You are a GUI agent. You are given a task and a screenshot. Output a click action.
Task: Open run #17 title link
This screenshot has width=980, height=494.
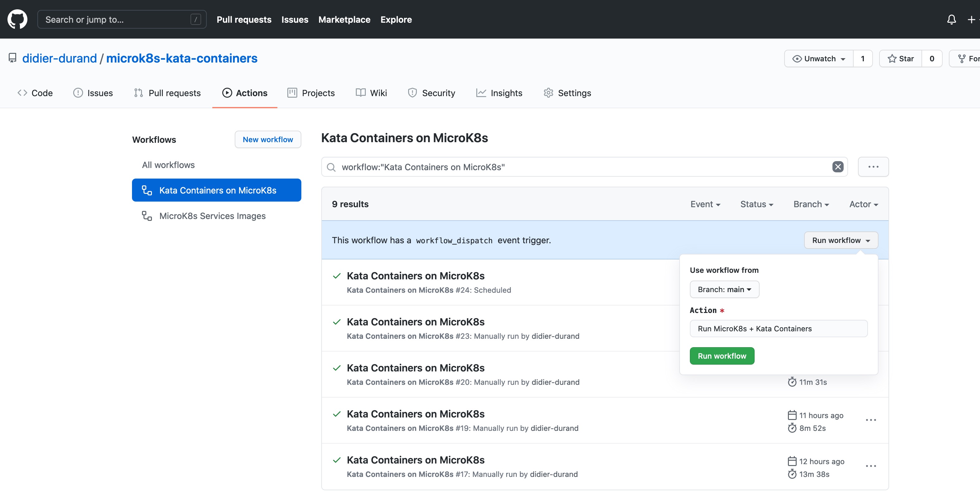pos(415,460)
